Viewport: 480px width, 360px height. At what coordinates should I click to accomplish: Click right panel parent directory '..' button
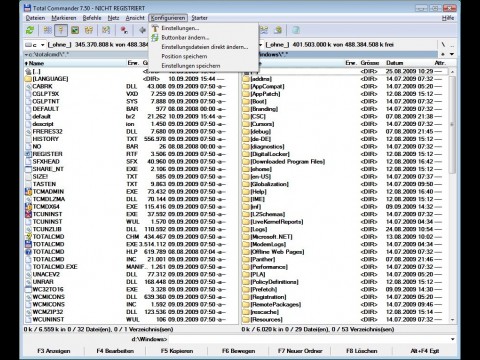click(x=452, y=45)
